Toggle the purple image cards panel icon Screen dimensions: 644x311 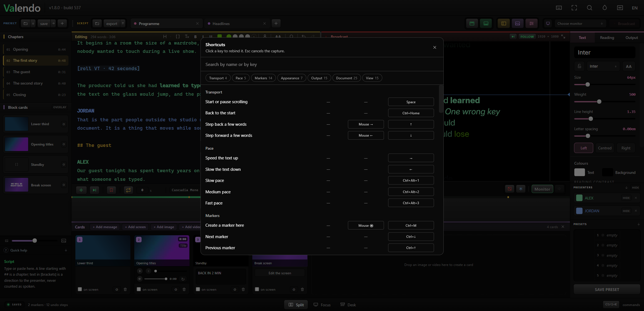[518, 23]
